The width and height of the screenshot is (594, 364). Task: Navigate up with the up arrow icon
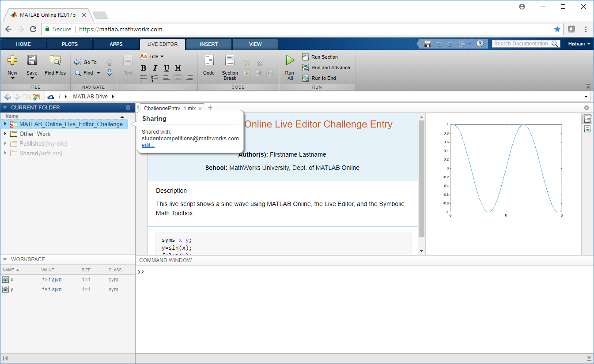[x=110, y=63]
